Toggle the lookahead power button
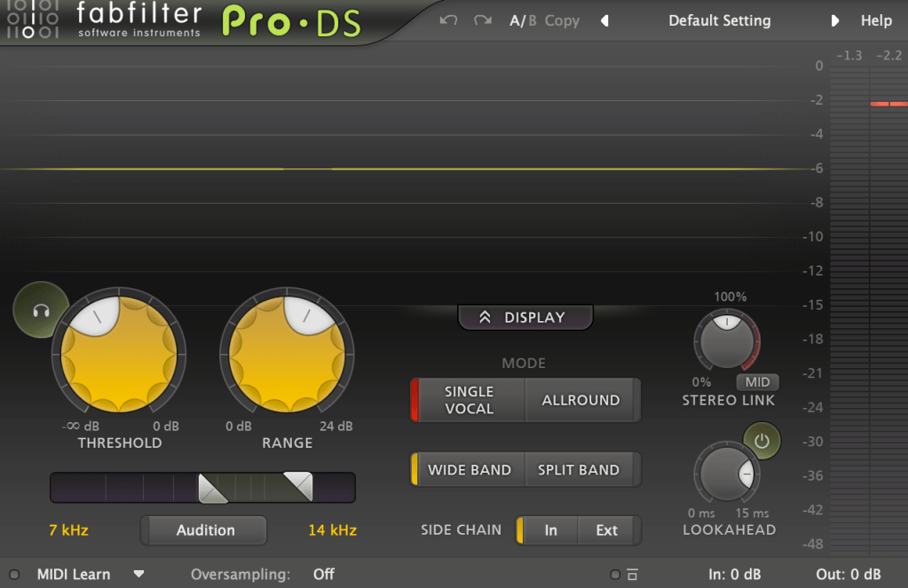The image size is (908, 588). tap(762, 439)
